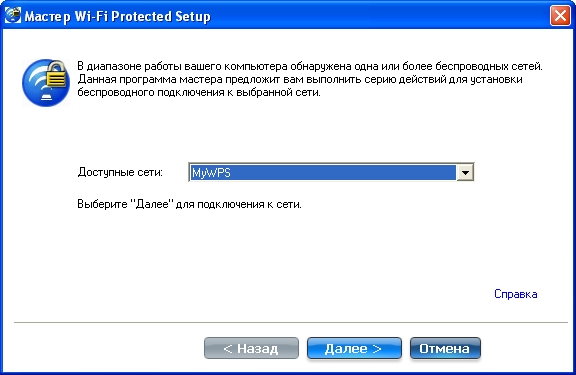Click the line ending with выбранной сети
Screen dimensions: 576x375
click(x=199, y=92)
